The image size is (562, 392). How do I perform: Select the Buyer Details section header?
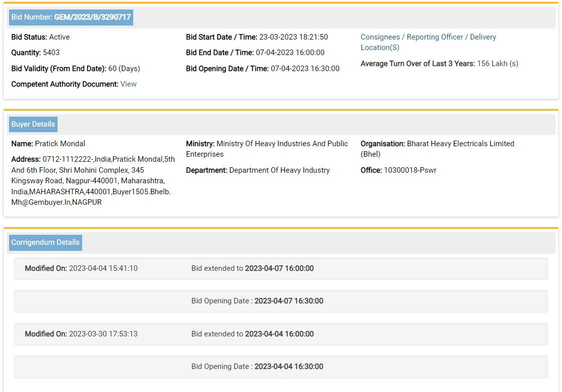(33, 124)
